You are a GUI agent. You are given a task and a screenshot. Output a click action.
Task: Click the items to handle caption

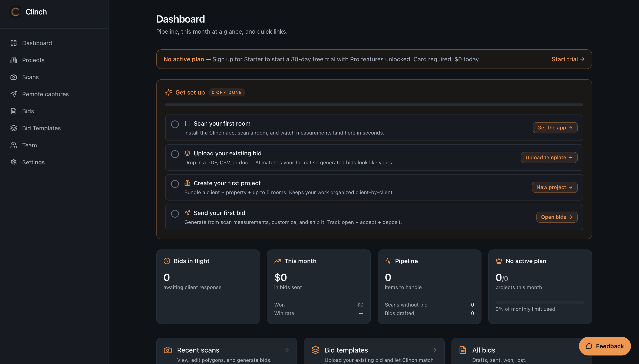(403, 287)
